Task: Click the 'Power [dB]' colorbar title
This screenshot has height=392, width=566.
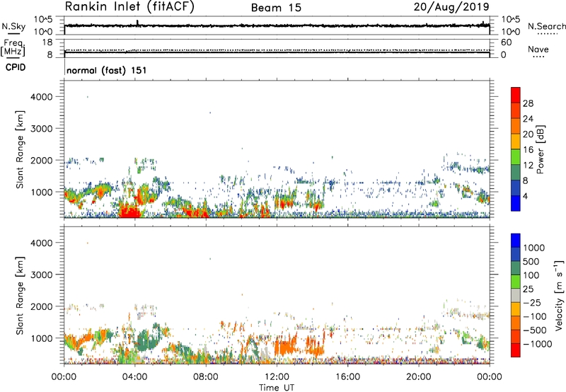Action: (x=541, y=149)
